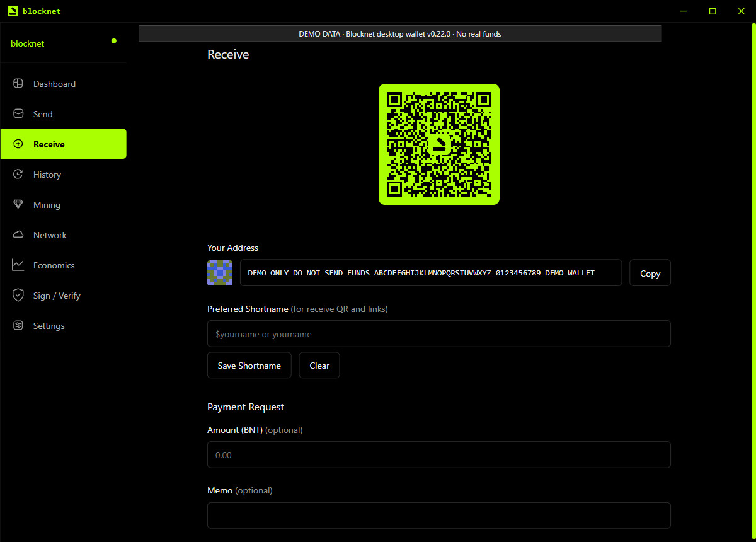This screenshot has width=756, height=542.
Task: Click the receive QR code image
Action: coord(439,144)
